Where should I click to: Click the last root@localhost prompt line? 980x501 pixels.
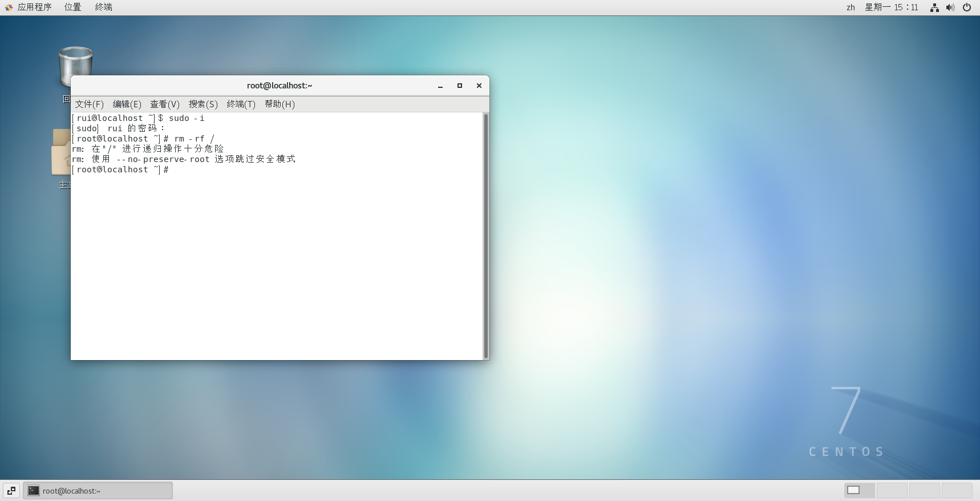[x=120, y=169]
